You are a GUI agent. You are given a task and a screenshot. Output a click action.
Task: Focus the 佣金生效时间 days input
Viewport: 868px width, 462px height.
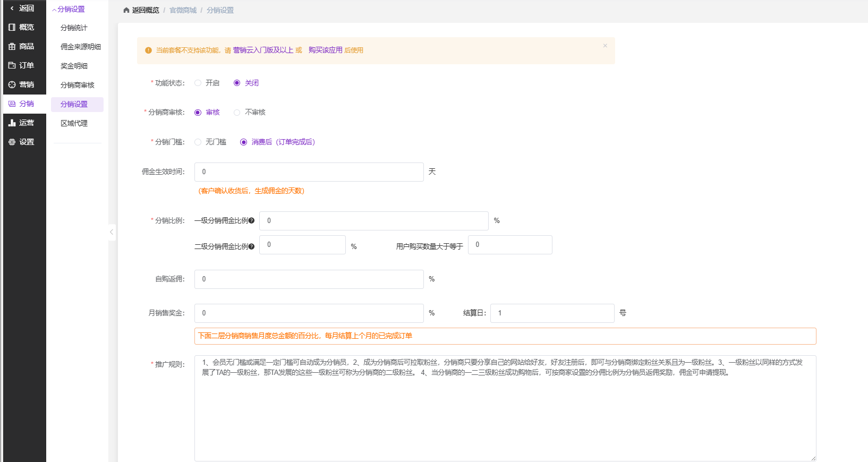[x=309, y=172]
